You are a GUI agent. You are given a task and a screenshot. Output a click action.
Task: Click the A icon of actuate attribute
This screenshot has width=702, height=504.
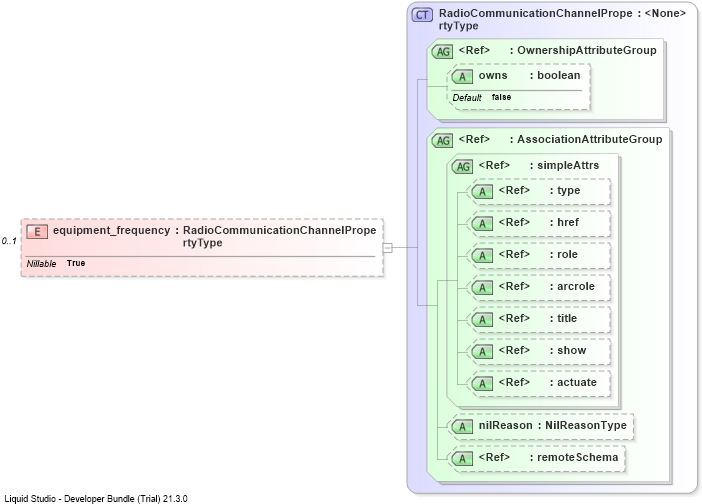click(482, 384)
